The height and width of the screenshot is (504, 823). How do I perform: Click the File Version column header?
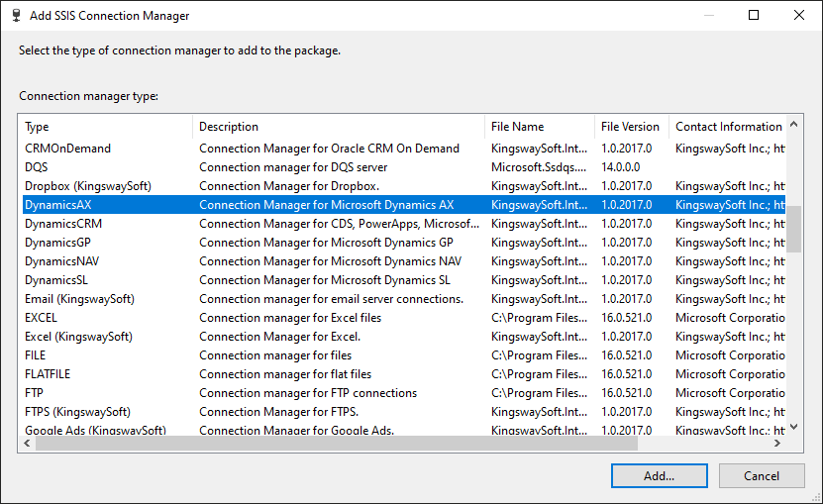point(632,127)
